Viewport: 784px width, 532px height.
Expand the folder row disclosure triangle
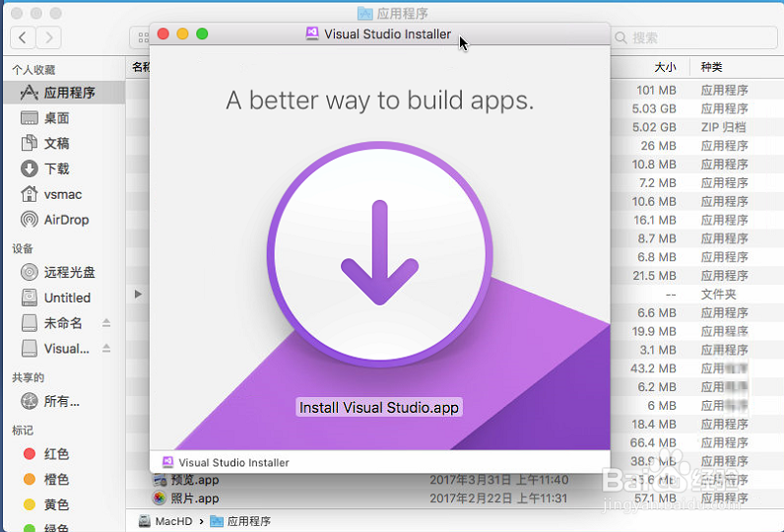point(139,294)
